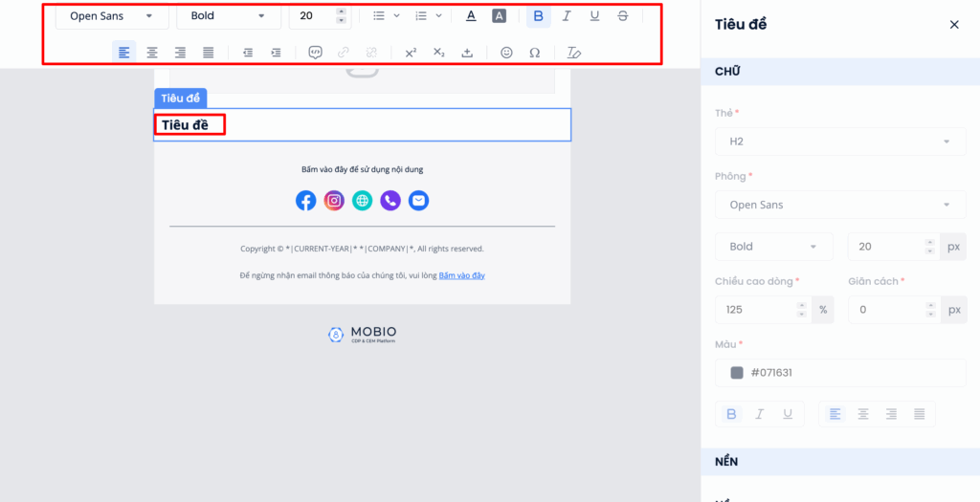980x502 pixels.
Task: Expand the Bold weight dropdown in panel
Action: click(x=772, y=247)
